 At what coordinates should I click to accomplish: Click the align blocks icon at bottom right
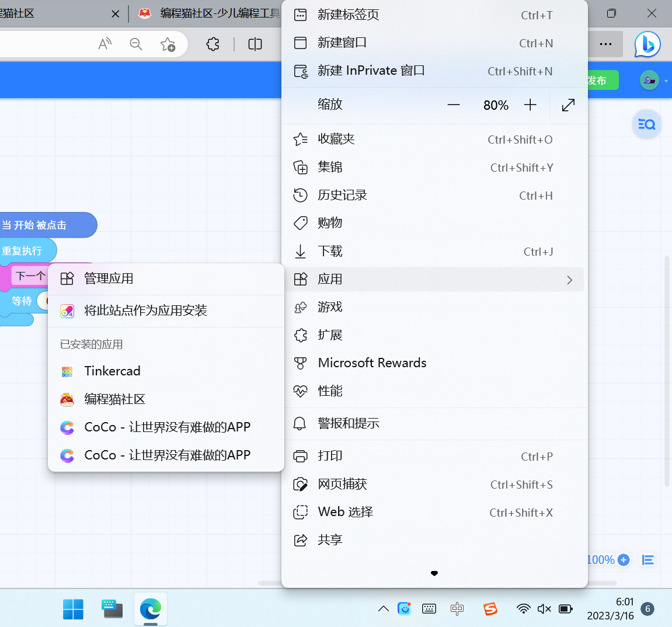pyautogui.click(x=647, y=560)
